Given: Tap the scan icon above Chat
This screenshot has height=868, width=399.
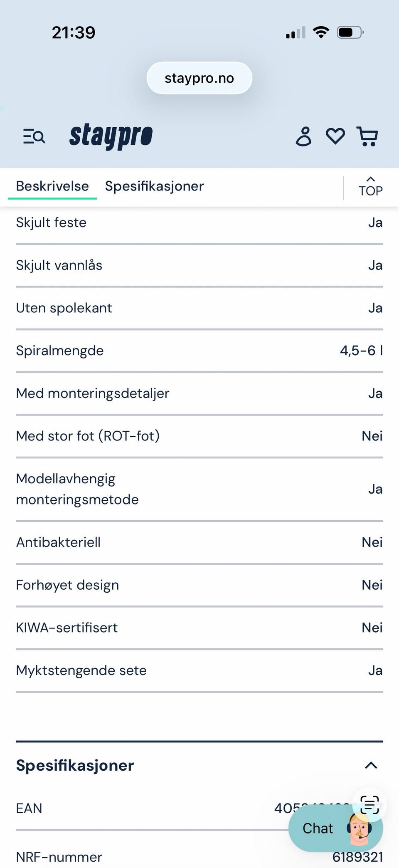Looking at the screenshot, I should coord(369,804).
